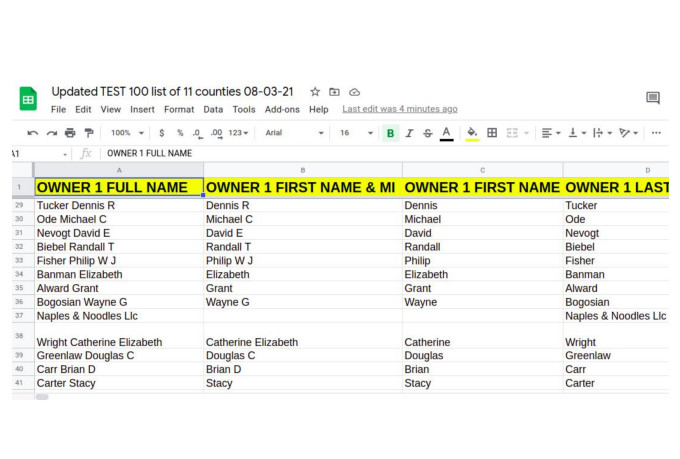This screenshot has width=680, height=459.
Task: Select the 'Carr Brian D' cell
Action: coord(119,369)
